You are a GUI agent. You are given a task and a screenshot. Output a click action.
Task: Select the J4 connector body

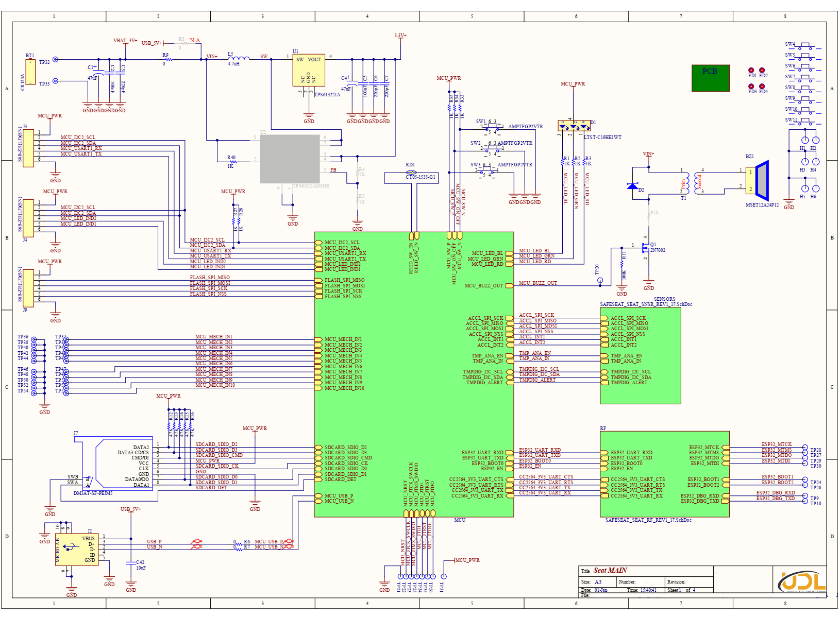click(28, 218)
